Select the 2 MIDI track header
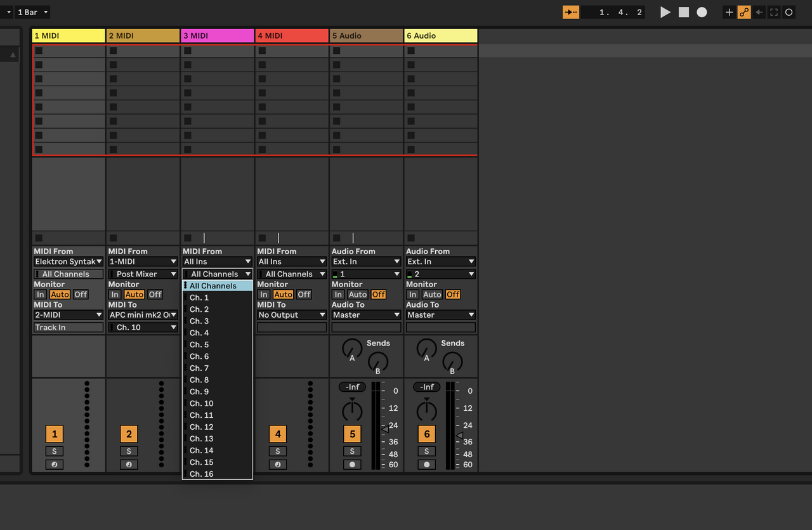This screenshot has height=530, width=812. click(x=143, y=36)
